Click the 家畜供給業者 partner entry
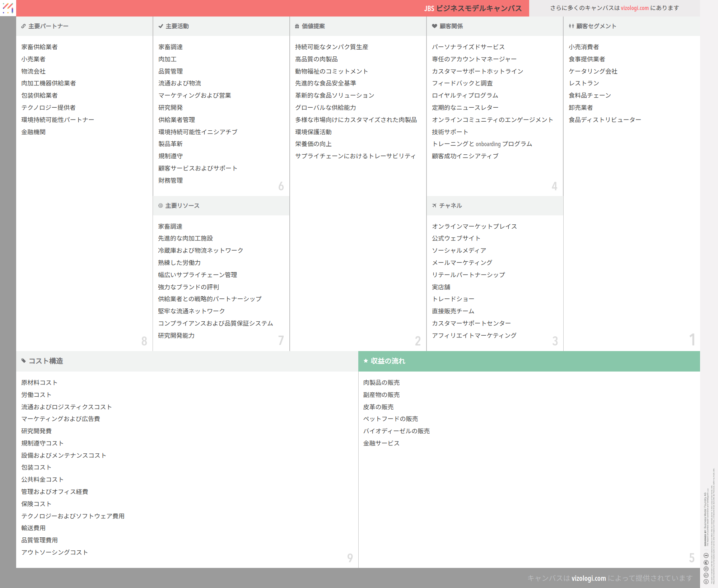Viewport: 718px width, 588px height. coord(39,47)
